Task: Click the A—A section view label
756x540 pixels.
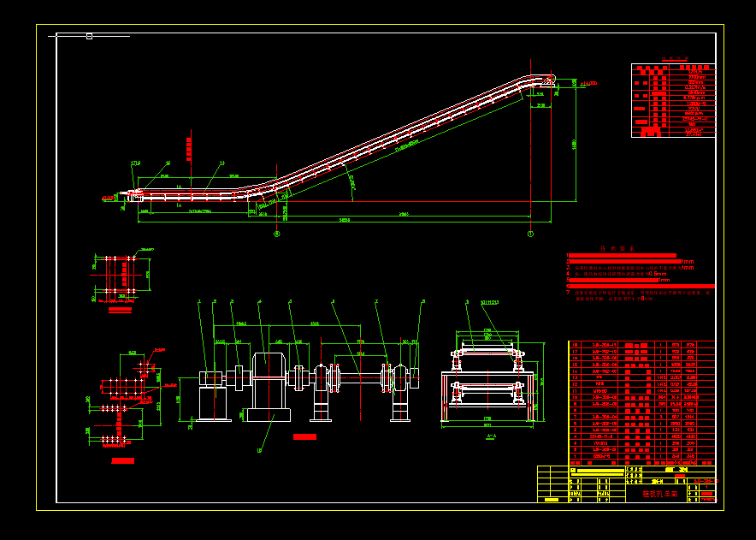Action: (491, 436)
